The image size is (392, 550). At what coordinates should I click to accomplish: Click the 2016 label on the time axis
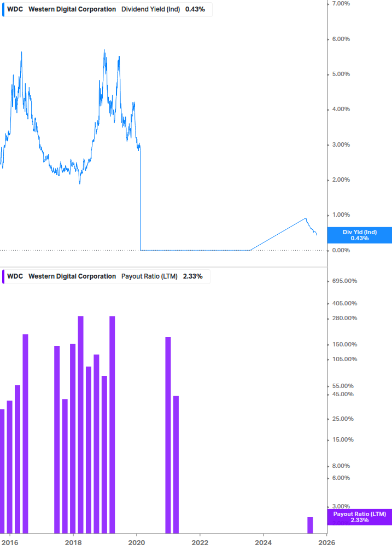(x=10, y=542)
